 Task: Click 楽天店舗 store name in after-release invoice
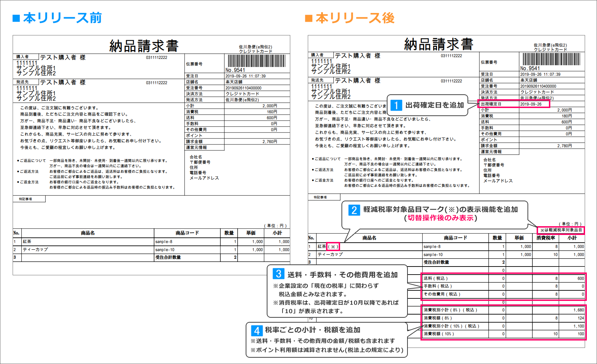click(529, 80)
